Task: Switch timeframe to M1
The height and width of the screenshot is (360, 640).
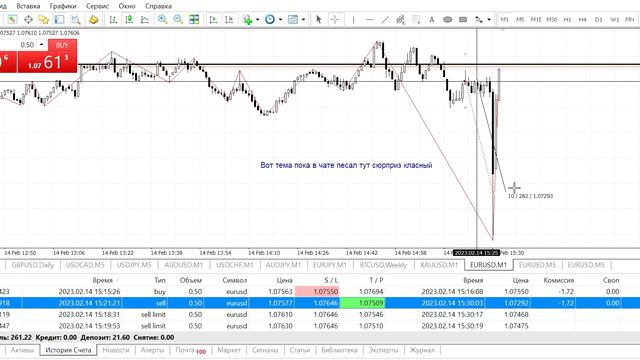Action: click(x=504, y=19)
